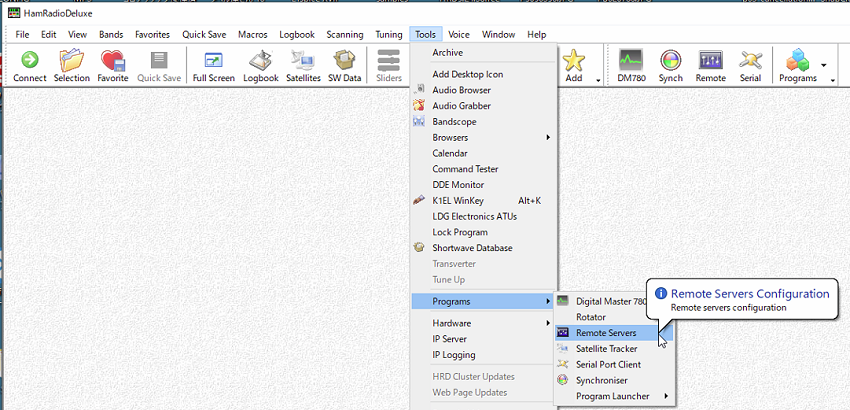Open Shortwave Database menu entry
The image size is (850, 410).
(484, 248)
